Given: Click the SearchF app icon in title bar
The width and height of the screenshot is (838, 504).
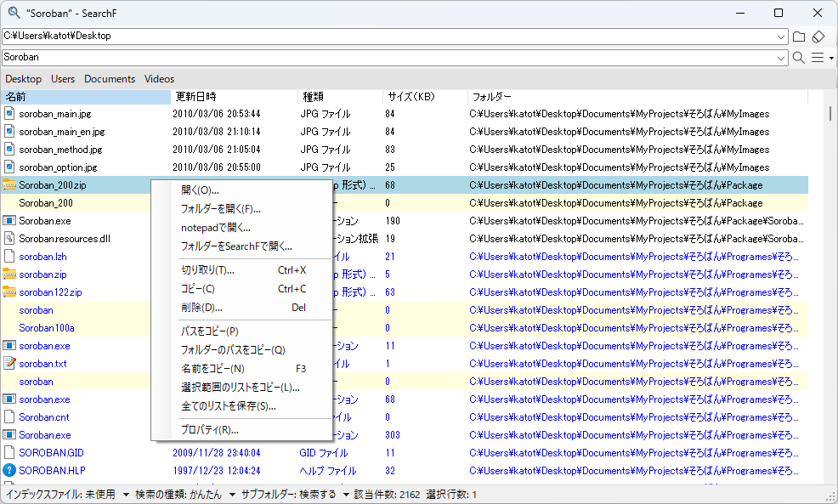Looking at the screenshot, I should click(x=14, y=12).
